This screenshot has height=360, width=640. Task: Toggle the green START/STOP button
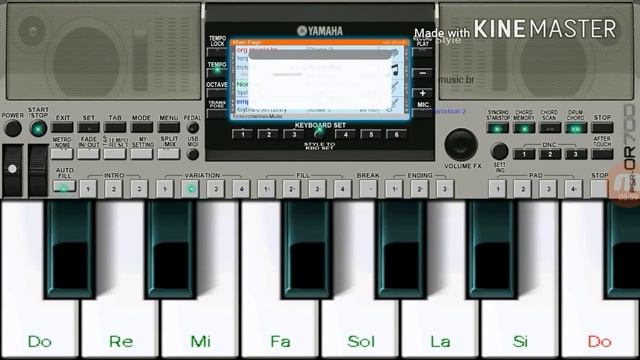click(38, 129)
